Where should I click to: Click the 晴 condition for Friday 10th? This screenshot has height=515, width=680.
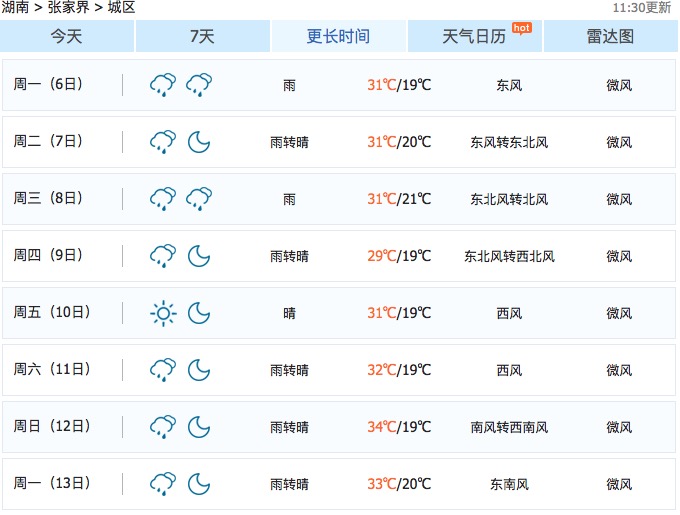pyautogui.click(x=289, y=313)
